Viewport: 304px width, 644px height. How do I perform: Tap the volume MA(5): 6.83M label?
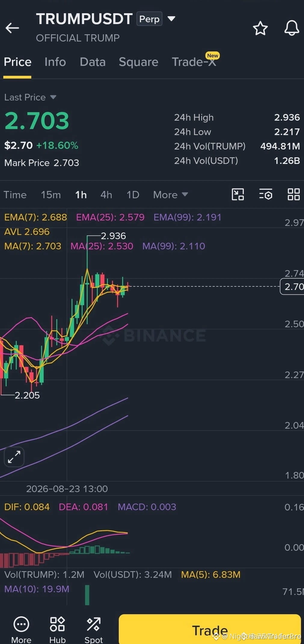(x=211, y=575)
